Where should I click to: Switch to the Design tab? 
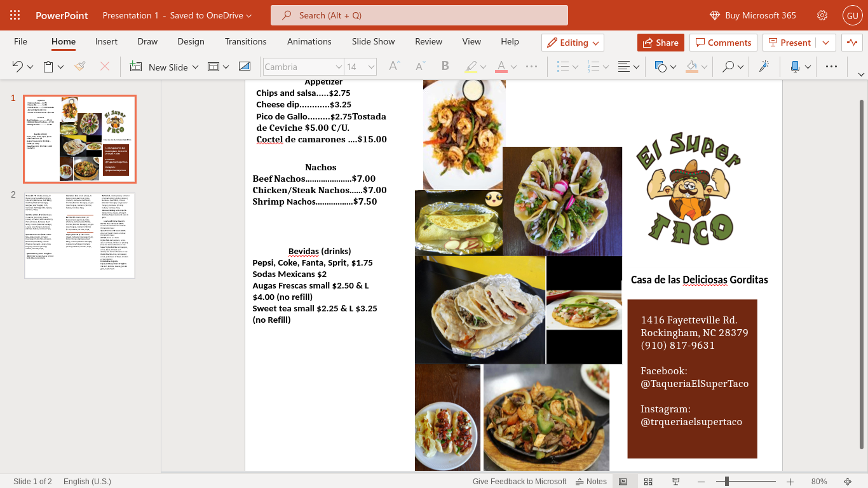pyautogui.click(x=191, y=41)
